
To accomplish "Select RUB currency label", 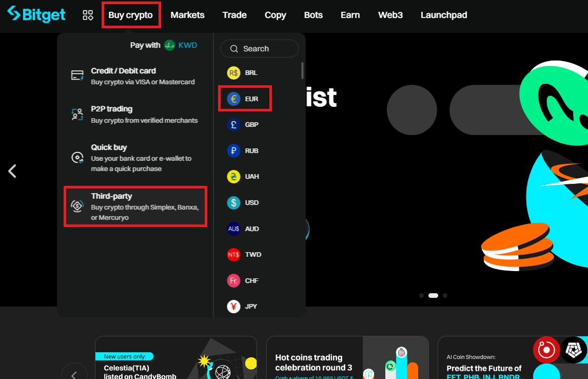I will [251, 151].
